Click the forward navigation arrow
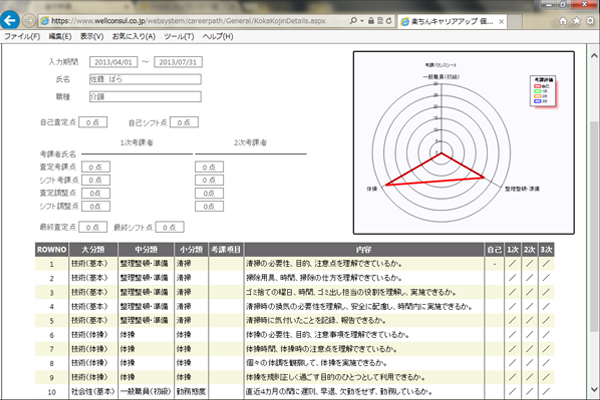This screenshot has height=400, width=600. tap(29, 20)
